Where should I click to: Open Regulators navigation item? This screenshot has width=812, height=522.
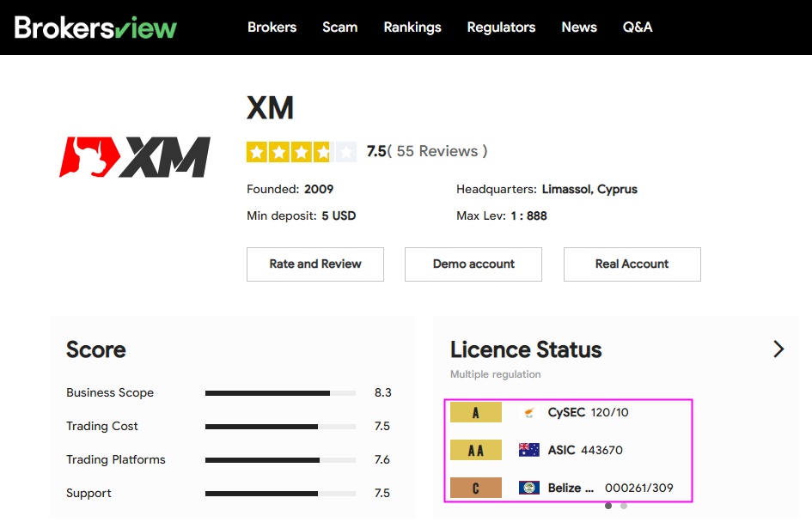point(501,27)
